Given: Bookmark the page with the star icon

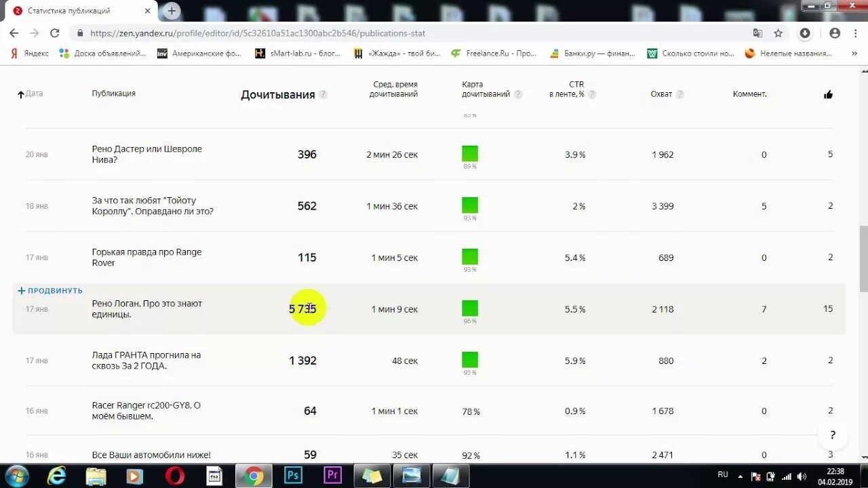Looking at the screenshot, I should tap(778, 33).
